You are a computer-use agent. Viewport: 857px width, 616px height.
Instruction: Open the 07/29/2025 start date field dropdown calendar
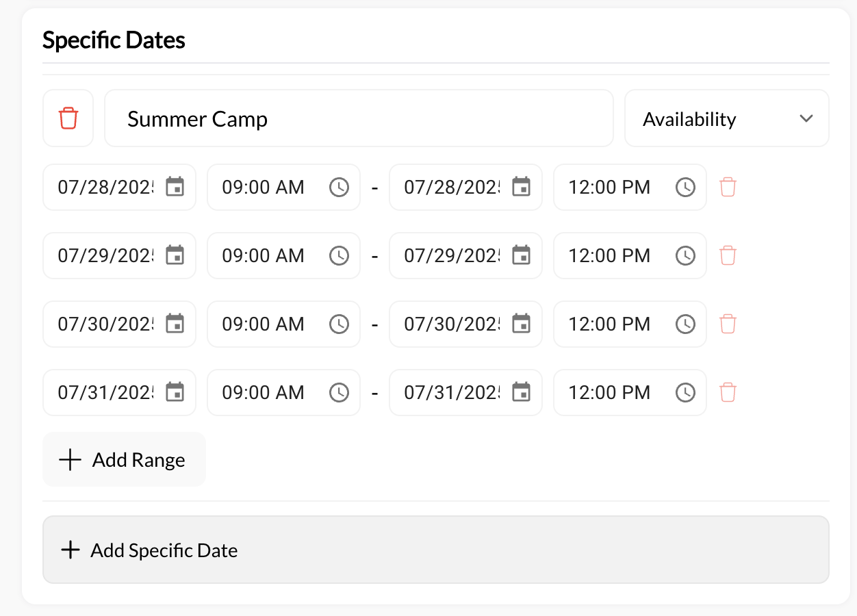176,255
